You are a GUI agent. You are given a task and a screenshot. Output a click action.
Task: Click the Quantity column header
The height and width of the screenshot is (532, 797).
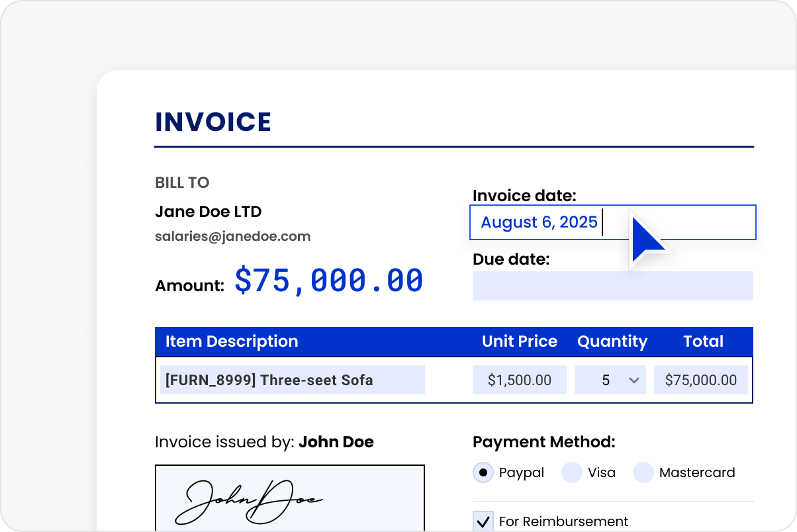click(612, 341)
